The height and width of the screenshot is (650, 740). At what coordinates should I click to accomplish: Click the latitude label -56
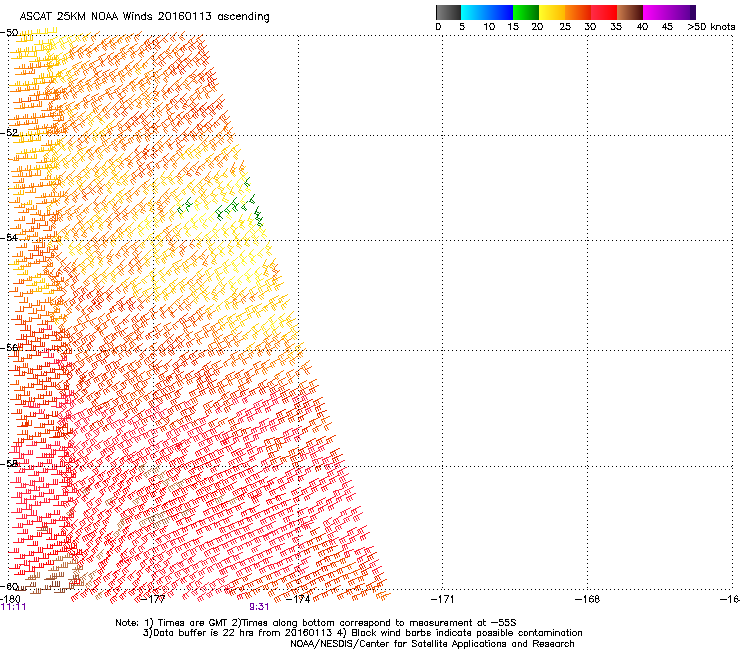tap(9, 347)
